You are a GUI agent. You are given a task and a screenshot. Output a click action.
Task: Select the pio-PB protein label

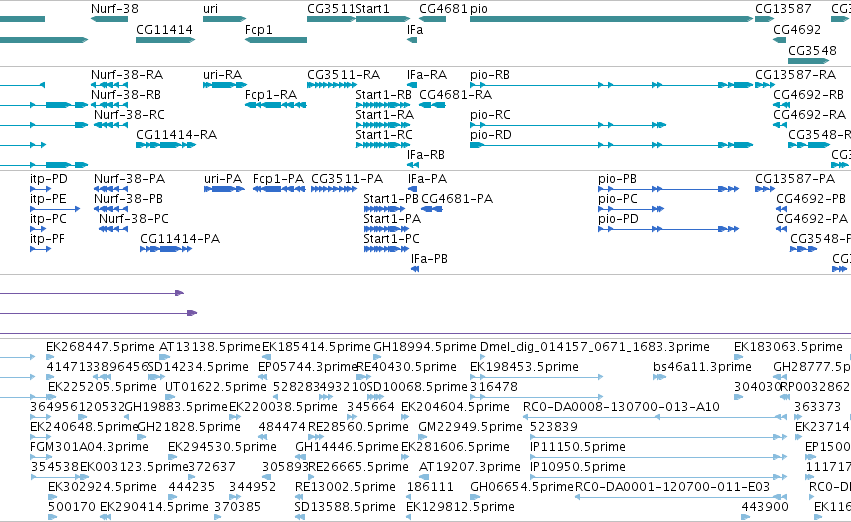pos(617,179)
